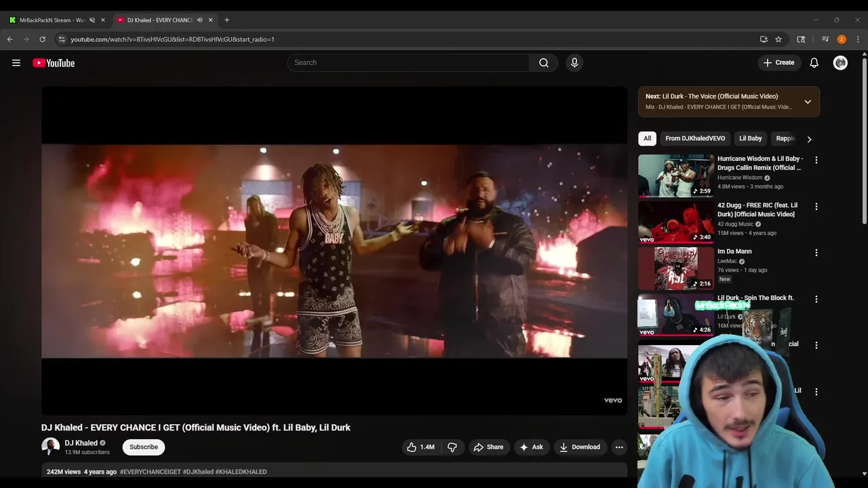Open the YouTube hamburger guide menu
Image resolution: width=868 pixels, height=488 pixels.
click(16, 63)
